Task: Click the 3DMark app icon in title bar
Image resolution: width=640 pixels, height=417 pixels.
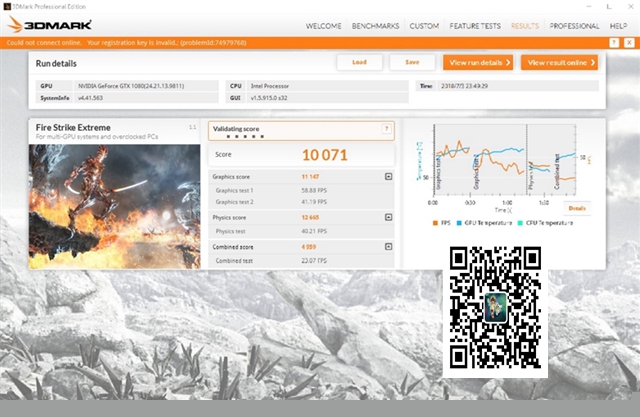Action: (6, 6)
